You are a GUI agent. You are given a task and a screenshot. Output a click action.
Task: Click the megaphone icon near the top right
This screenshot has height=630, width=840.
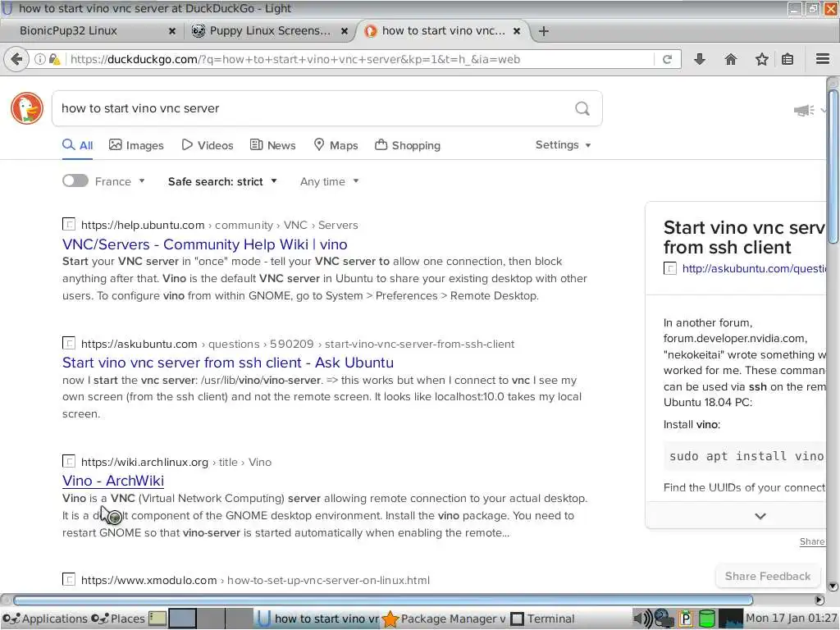(804, 111)
